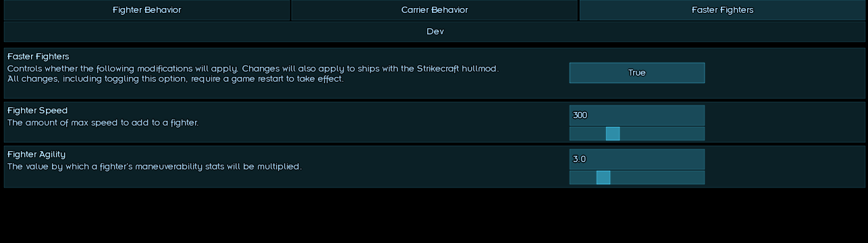868x243 pixels.
Task: Click Fighter Speed slider track left of handle
Action: click(x=588, y=134)
